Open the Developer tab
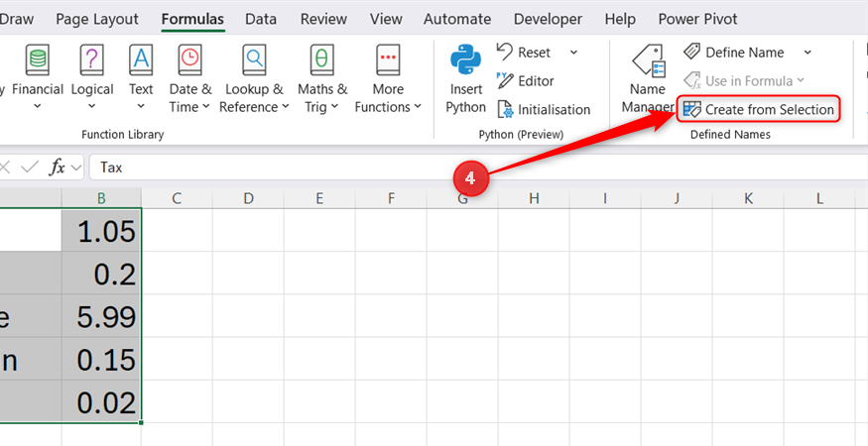The height and width of the screenshot is (446, 868). [x=548, y=19]
